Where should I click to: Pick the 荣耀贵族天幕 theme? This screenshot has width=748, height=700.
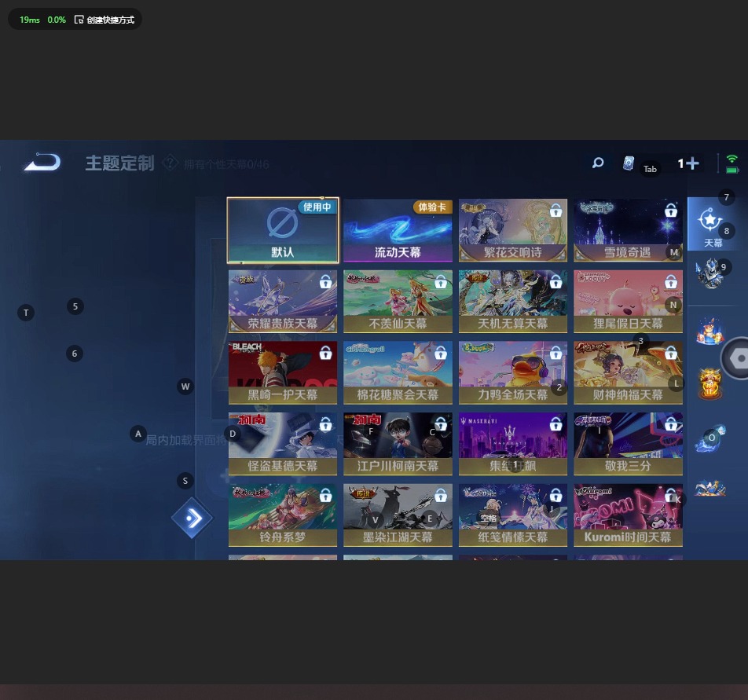tap(283, 302)
